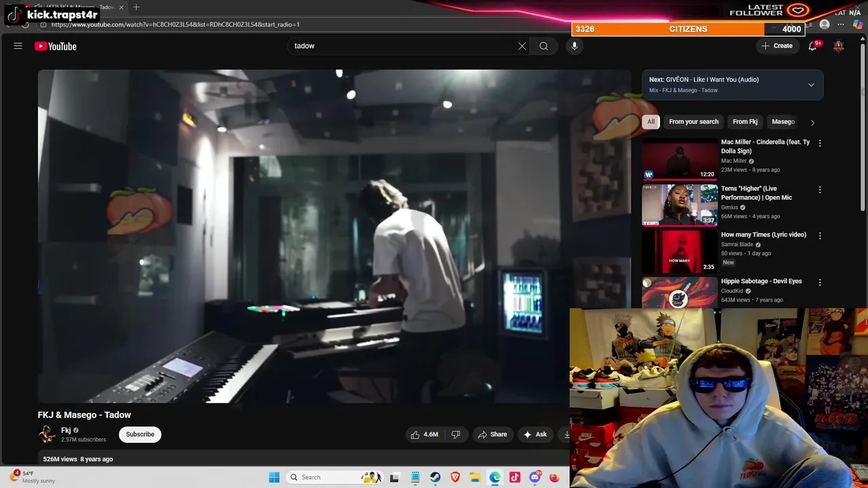Click the YouTube logo to go home
This screenshot has width=868, height=488.
pyautogui.click(x=56, y=46)
